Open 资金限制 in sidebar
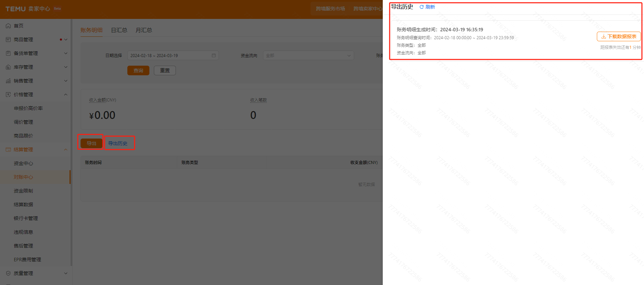The height and width of the screenshot is (285, 644). click(x=23, y=191)
